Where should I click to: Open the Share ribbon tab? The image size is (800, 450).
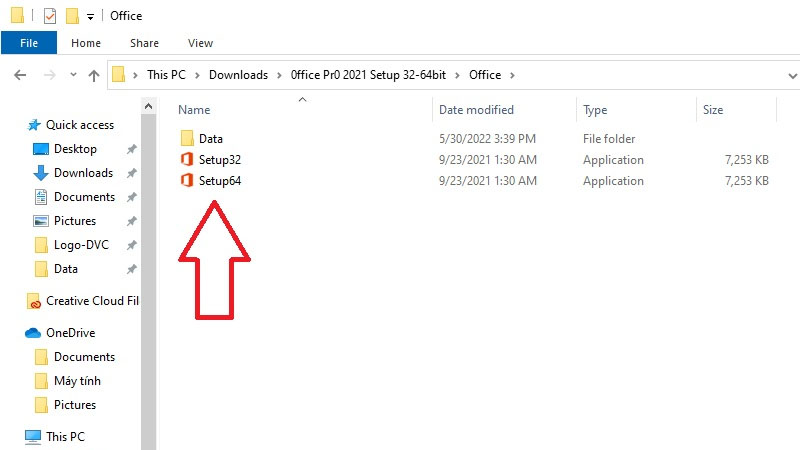pos(144,43)
